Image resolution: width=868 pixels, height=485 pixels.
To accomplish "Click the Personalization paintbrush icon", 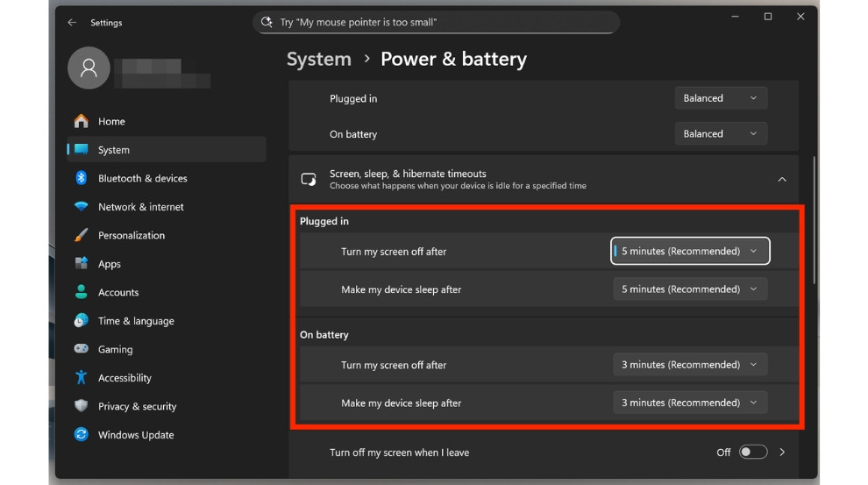I will (x=82, y=235).
